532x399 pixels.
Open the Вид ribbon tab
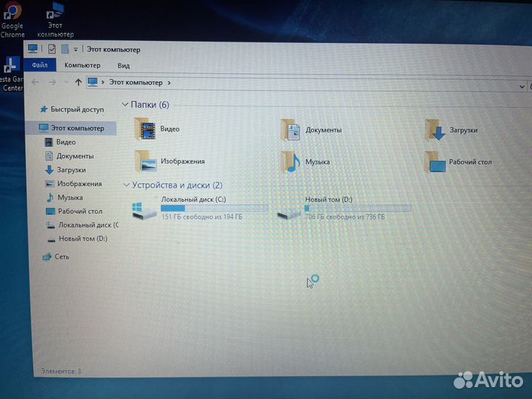click(123, 66)
